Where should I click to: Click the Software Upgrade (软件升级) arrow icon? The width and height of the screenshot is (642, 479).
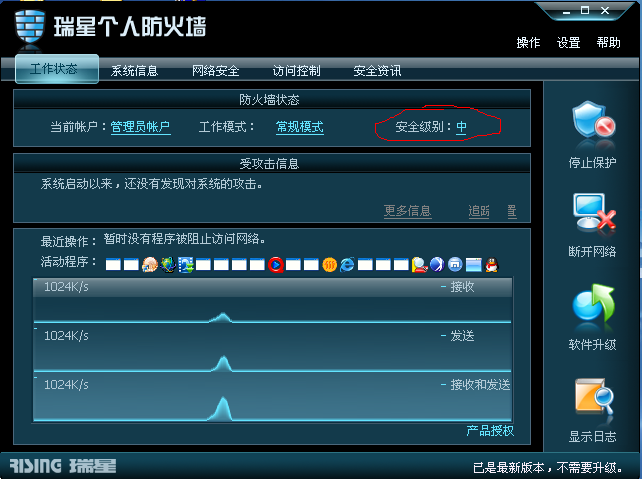tap(594, 303)
